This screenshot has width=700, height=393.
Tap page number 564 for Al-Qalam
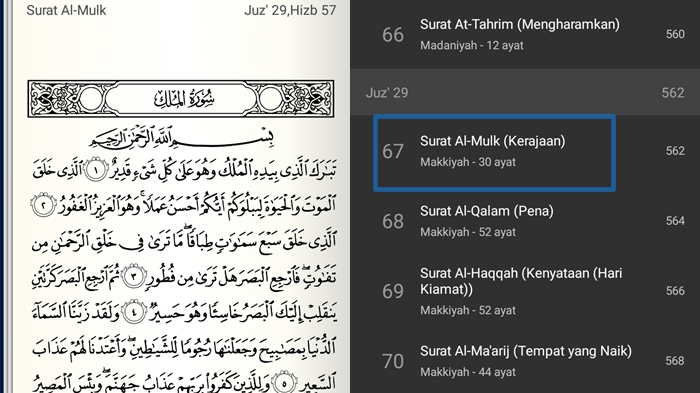(675, 221)
